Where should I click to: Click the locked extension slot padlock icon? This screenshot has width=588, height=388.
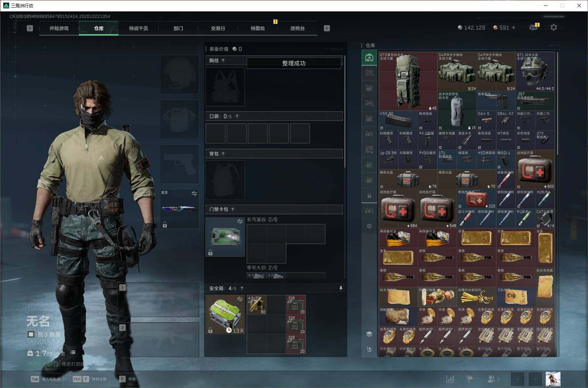tap(369, 195)
